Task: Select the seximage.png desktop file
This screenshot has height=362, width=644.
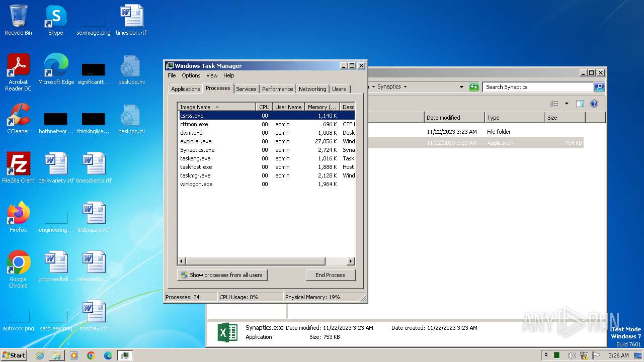Action: tap(94, 23)
